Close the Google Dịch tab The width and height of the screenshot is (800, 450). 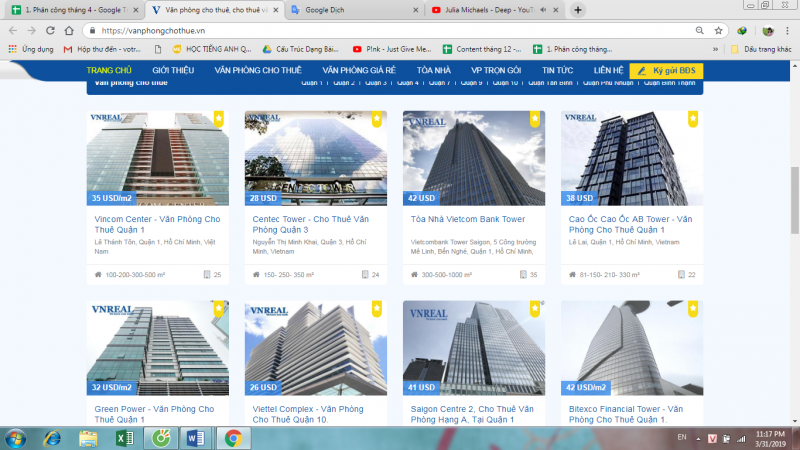tap(415, 10)
